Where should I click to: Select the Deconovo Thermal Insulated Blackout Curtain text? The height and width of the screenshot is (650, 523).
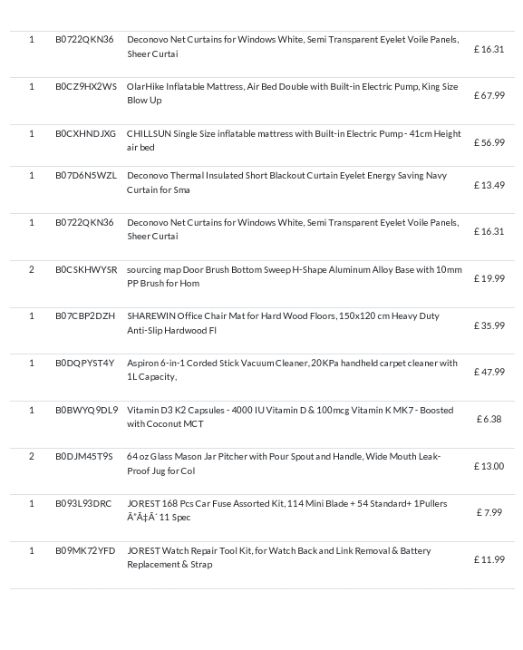[287, 182]
